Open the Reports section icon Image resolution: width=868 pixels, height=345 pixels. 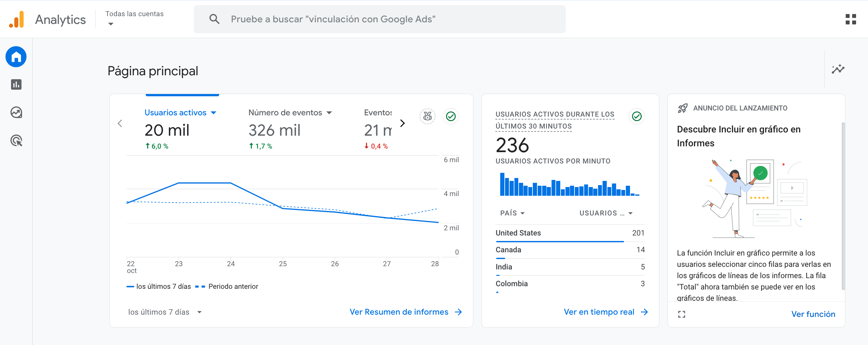[15, 85]
